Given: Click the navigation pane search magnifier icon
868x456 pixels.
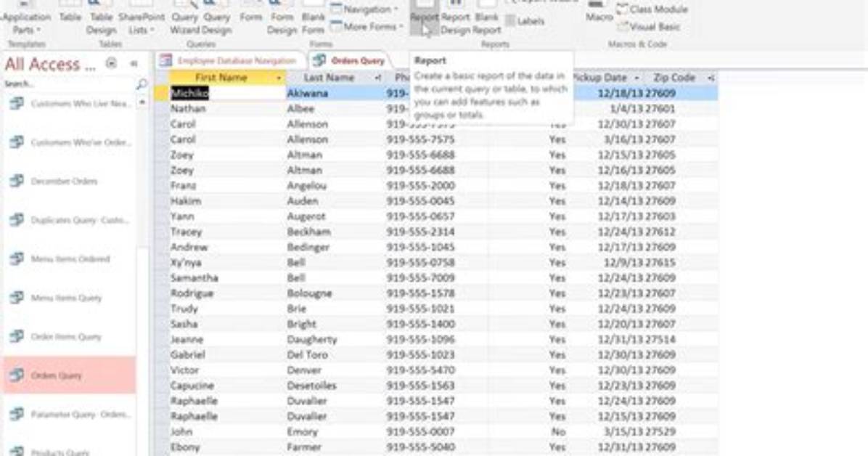Looking at the screenshot, I should (142, 84).
